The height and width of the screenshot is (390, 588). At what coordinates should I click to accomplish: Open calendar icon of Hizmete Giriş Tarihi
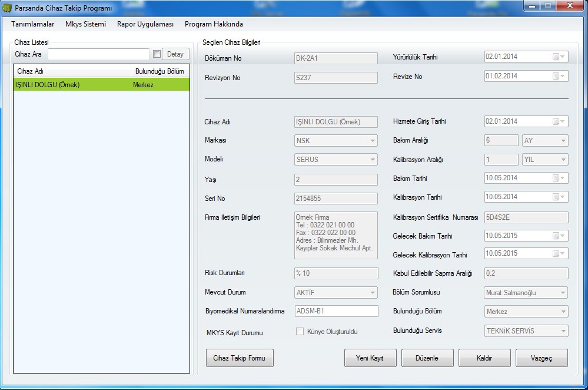point(559,121)
